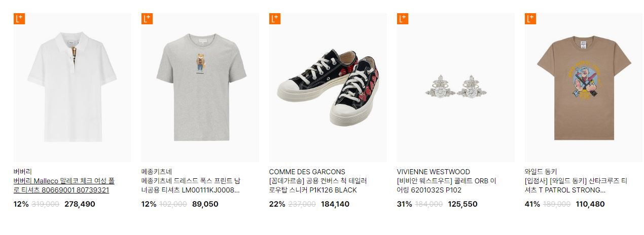
Task: Click the VIVIENNE WESTWOOD brand name
Action: click(434, 172)
